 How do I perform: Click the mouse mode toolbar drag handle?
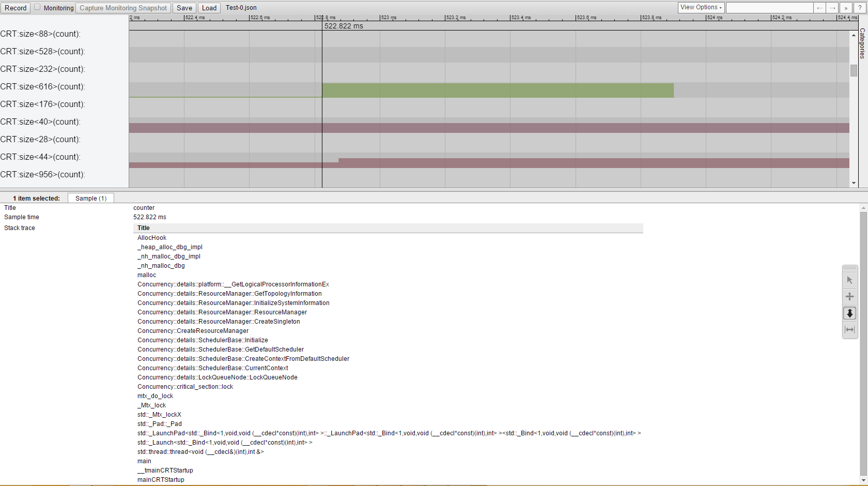click(850, 269)
